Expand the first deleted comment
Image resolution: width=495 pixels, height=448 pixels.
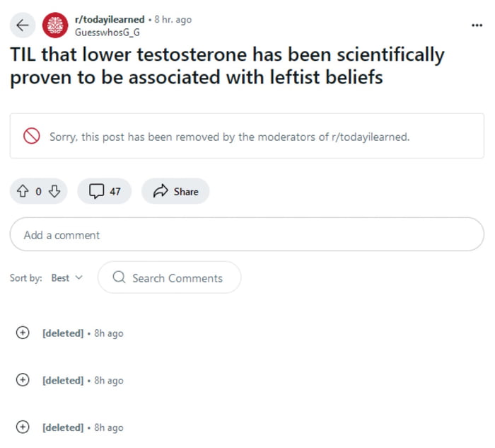point(23,333)
